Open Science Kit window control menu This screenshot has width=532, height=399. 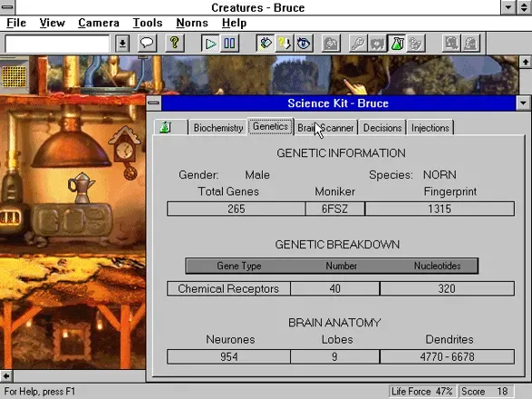tap(154, 102)
